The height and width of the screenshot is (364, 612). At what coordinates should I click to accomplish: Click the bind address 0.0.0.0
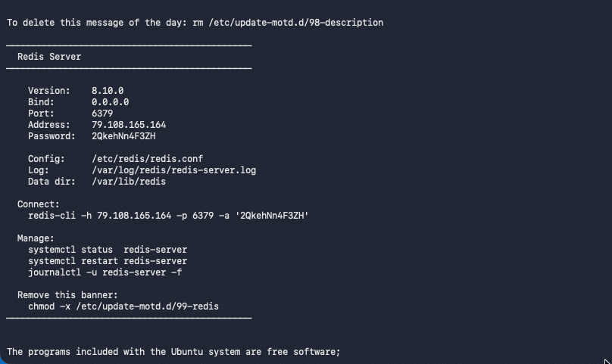click(x=110, y=102)
